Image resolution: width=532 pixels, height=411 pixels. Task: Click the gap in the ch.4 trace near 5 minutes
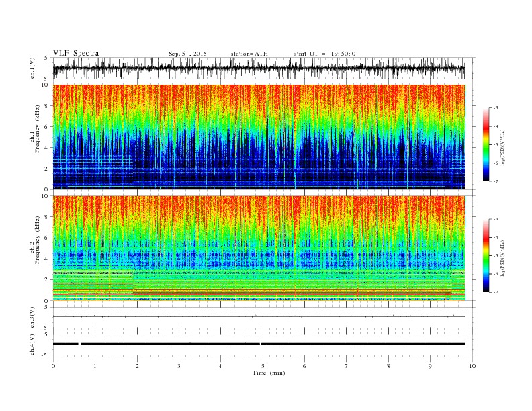coord(260,344)
